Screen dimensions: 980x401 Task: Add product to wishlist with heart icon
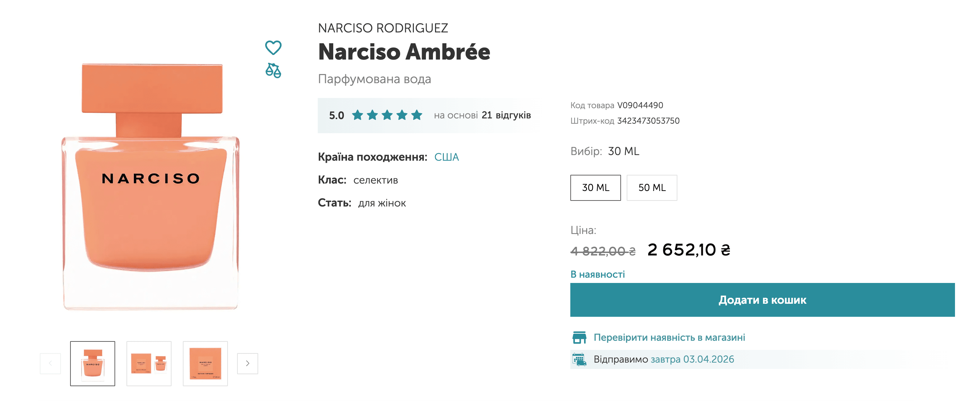(x=273, y=48)
